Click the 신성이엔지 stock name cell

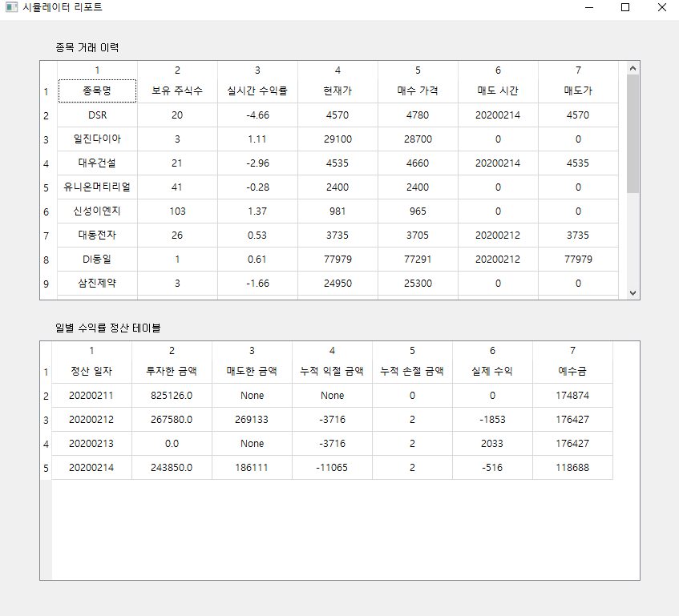coord(98,211)
